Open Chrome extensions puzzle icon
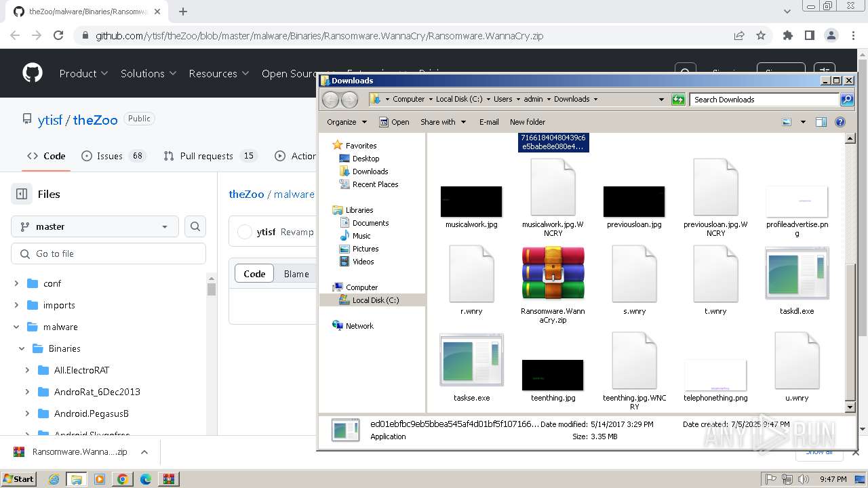Viewport: 868px width, 488px height. click(787, 35)
